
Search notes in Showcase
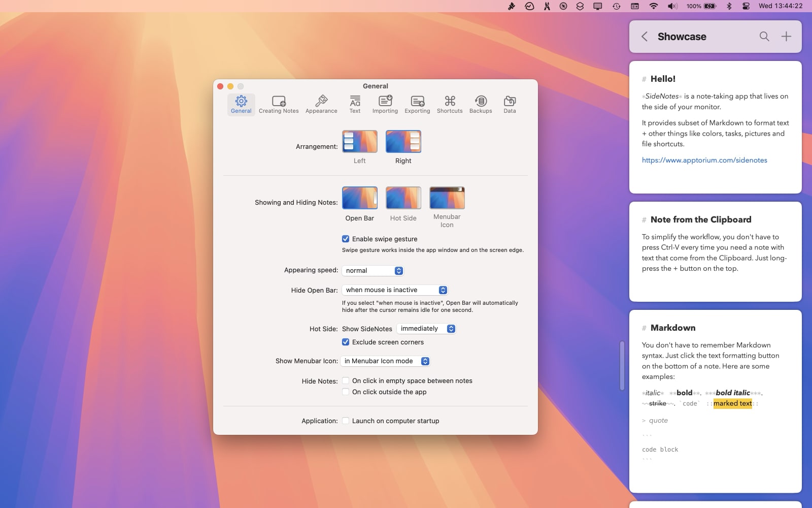pos(764,37)
